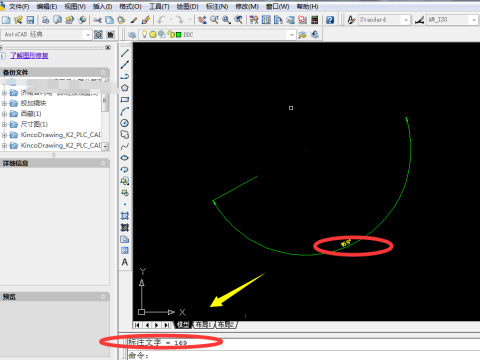Image resolution: width=480 pixels, height=360 pixels.
Task: Switch to the 模型 tab
Action: click(183, 325)
